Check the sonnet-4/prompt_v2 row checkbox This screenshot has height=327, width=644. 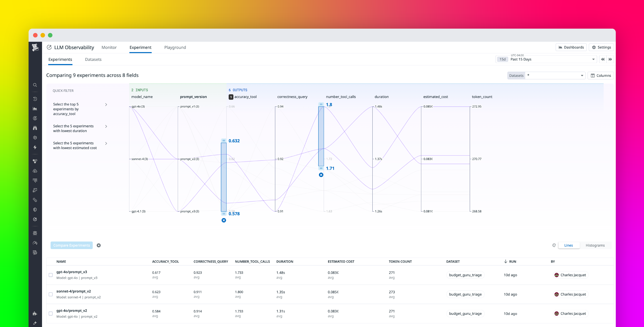coord(51,294)
